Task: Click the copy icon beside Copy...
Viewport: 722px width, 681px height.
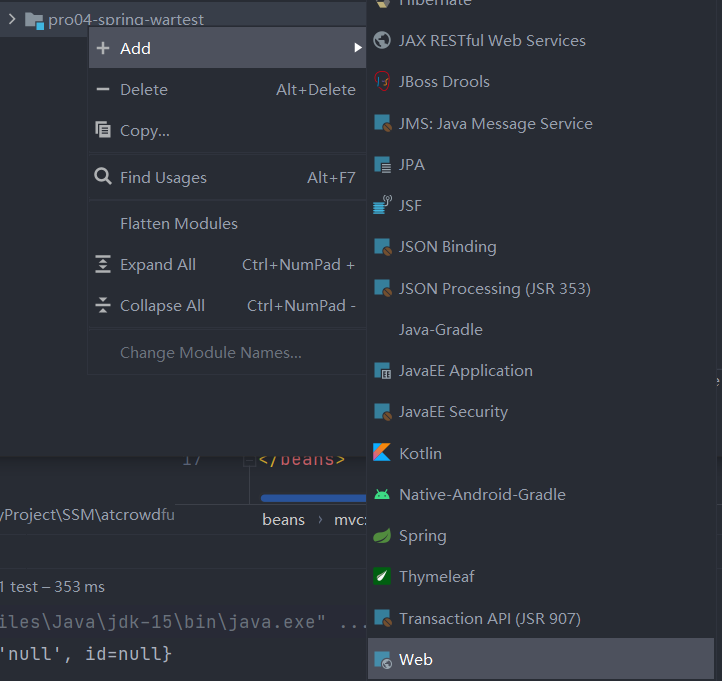Action: point(103,130)
